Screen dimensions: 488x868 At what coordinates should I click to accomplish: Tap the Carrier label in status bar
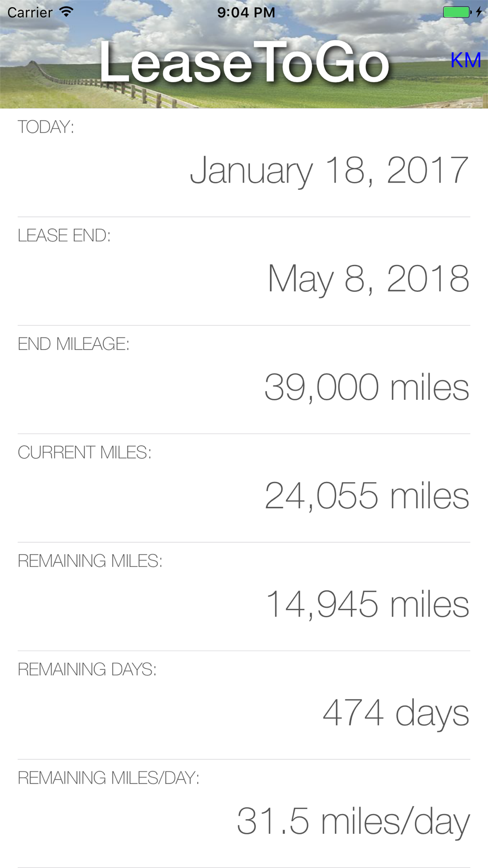pos(30,12)
